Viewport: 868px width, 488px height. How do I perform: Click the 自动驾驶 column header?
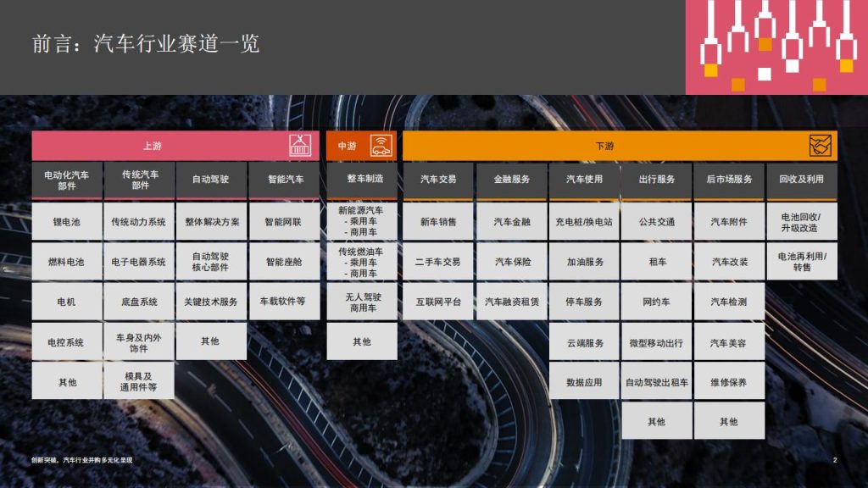coord(211,180)
